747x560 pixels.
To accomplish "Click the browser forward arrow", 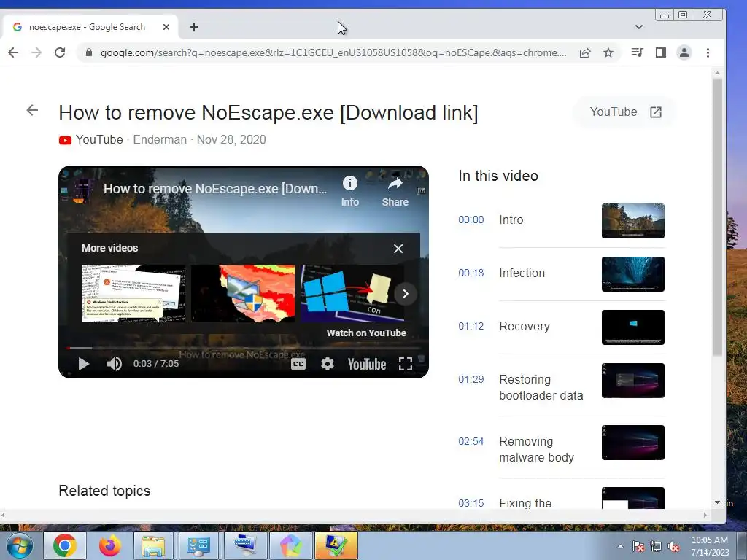I will [36, 52].
